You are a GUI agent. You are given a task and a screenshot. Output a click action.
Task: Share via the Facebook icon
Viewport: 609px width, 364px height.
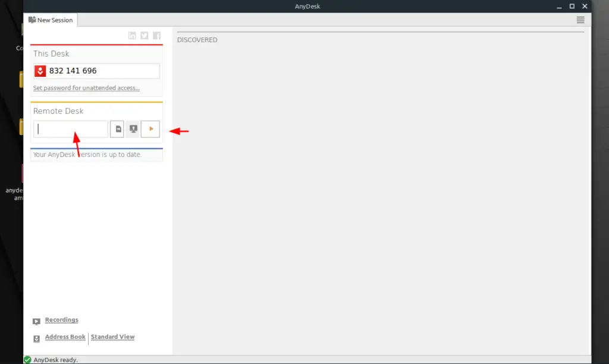156,36
